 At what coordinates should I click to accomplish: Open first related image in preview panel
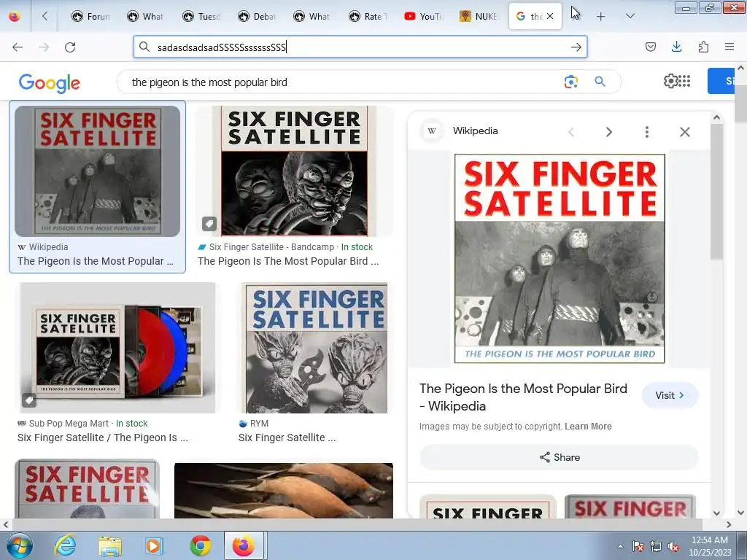coord(488,506)
